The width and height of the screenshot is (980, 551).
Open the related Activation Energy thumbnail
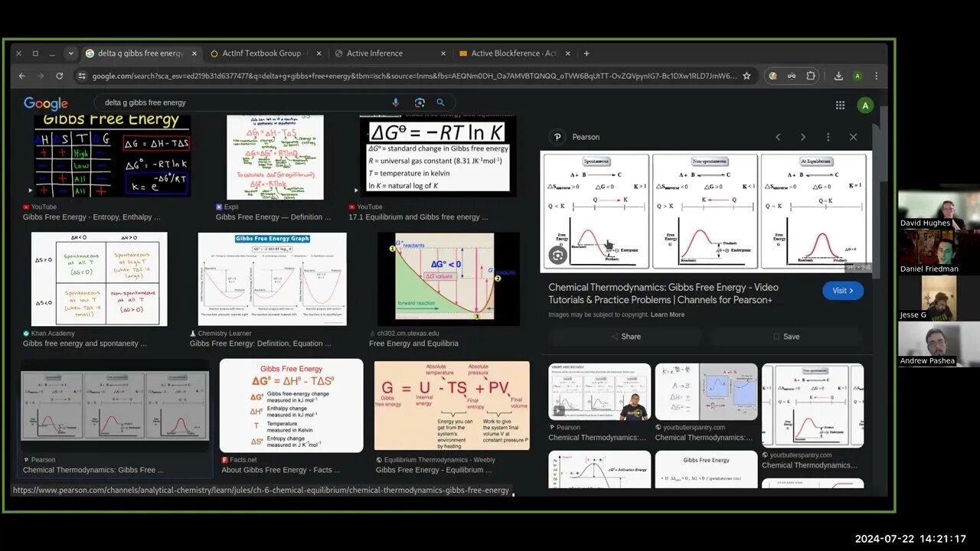pyautogui.click(x=599, y=469)
